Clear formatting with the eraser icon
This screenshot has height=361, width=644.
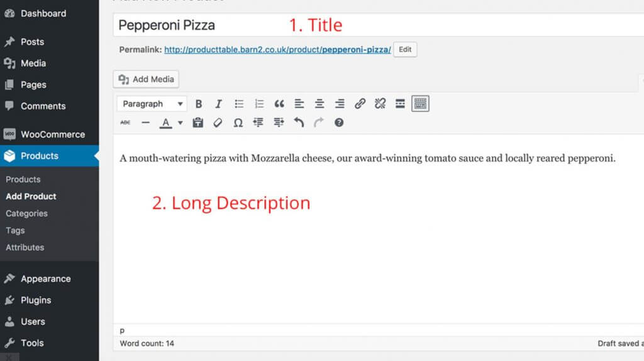click(218, 123)
